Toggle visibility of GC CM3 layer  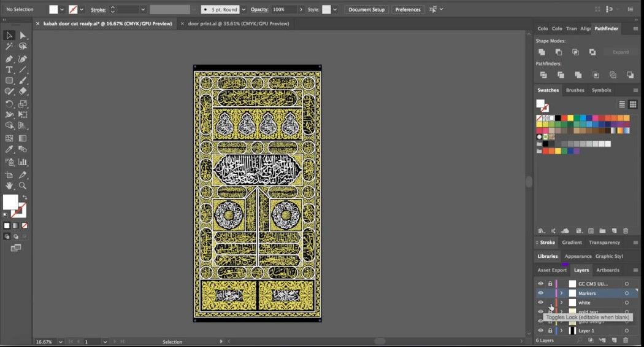pyautogui.click(x=540, y=284)
